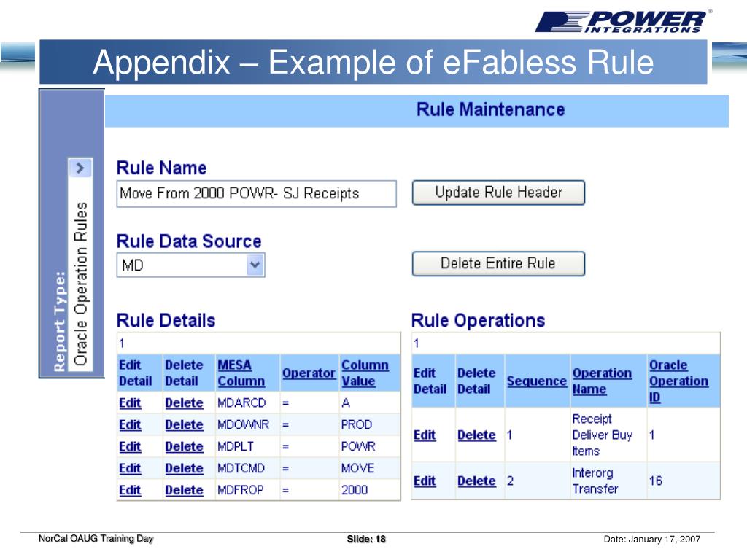This screenshot has height=560, width=747.
Task: Click the PROD column value
Action: click(356, 425)
